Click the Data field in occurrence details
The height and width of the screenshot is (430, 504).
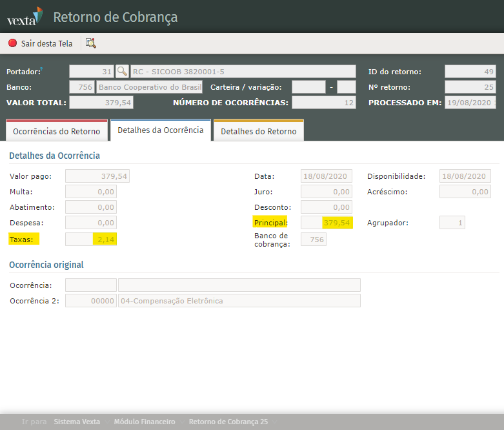click(326, 176)
